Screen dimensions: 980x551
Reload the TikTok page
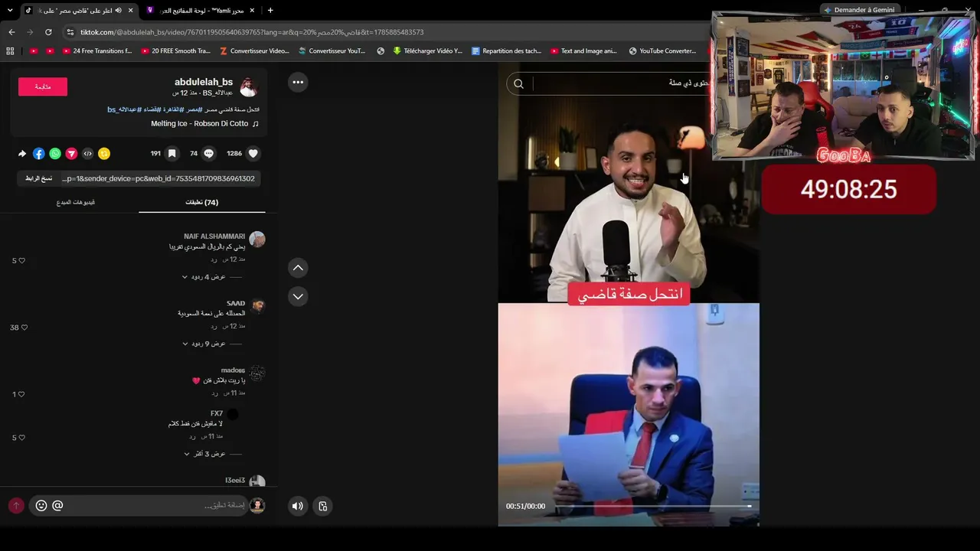(48, 32)
